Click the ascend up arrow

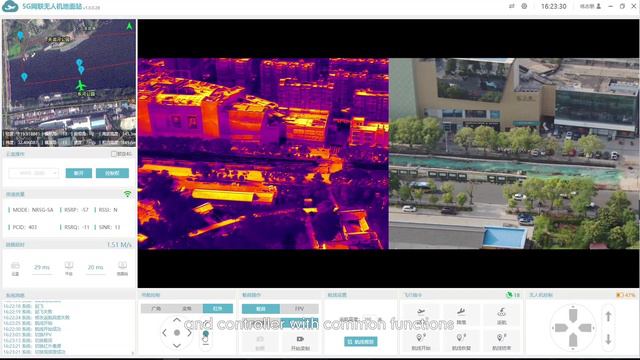608,316
